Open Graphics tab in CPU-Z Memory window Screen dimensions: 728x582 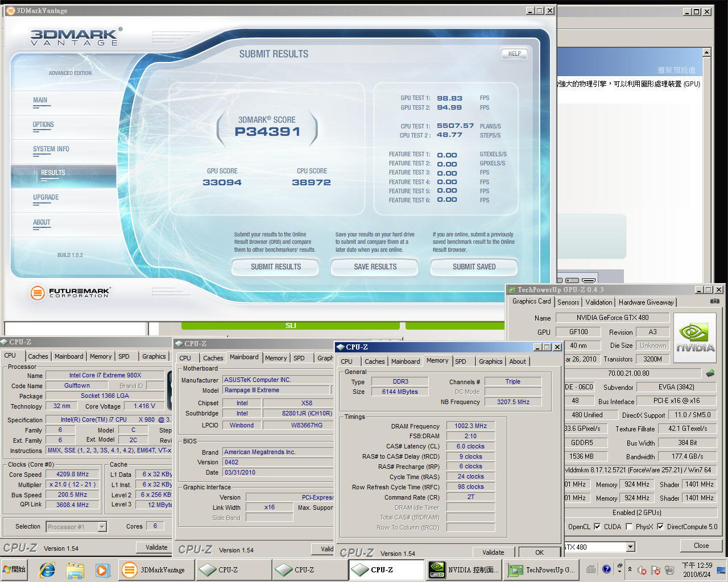[x=490, y=361]
